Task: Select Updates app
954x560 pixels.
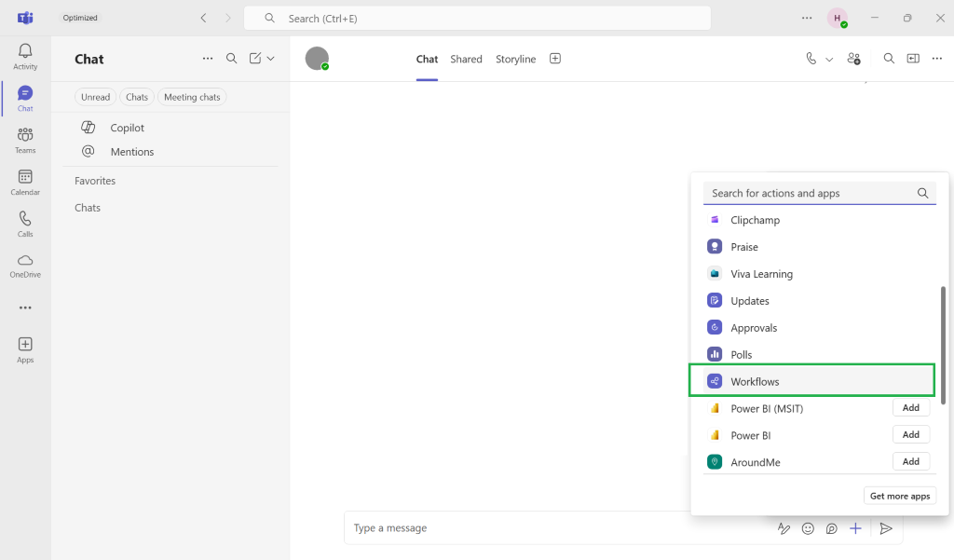Action: pyautogui.click(x=819, y=301)
